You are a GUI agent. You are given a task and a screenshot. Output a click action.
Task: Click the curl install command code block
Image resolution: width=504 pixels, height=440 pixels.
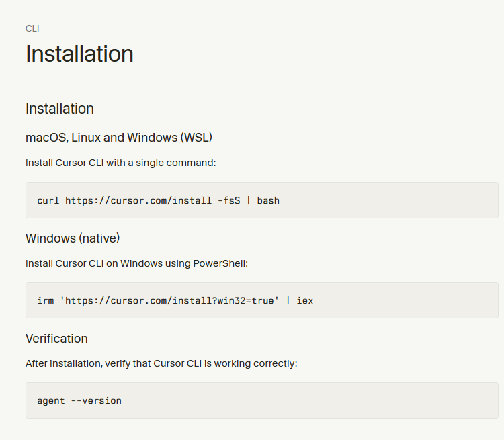pyautogui.click(x=262, y=200)
